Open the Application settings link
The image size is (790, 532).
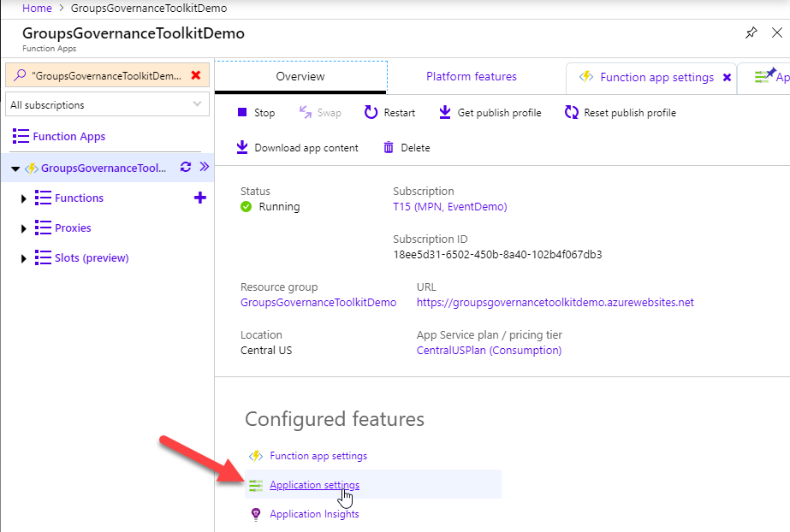click(314, 485)
